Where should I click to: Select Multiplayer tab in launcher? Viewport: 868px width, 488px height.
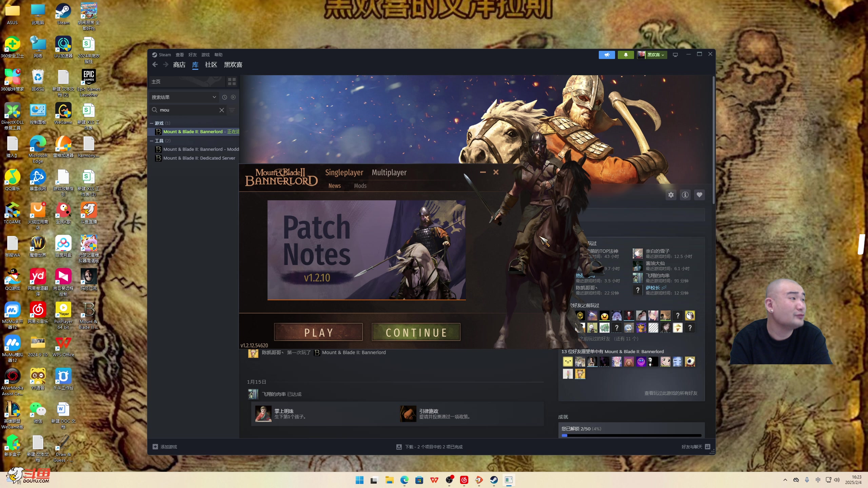pos(389,172)
